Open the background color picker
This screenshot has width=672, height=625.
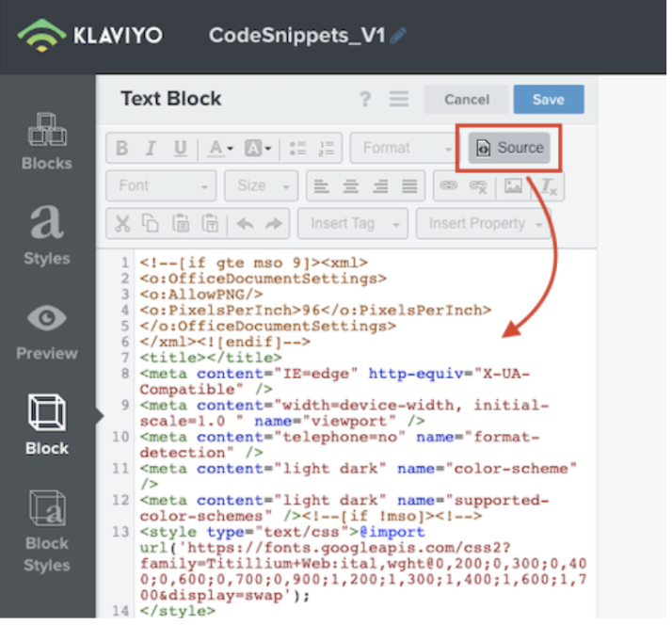click(258, 149)
